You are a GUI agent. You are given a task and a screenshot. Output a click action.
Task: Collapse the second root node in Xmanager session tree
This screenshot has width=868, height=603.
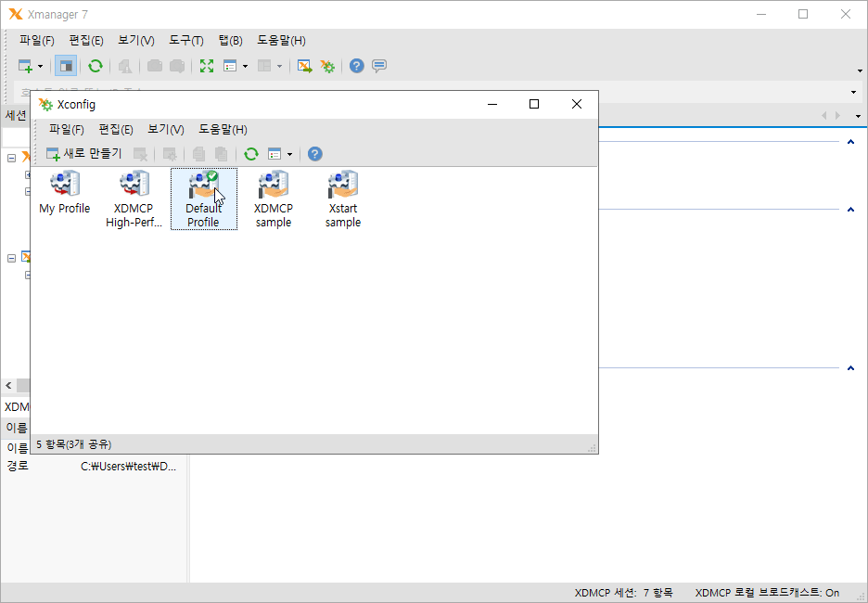coord(12,258)
